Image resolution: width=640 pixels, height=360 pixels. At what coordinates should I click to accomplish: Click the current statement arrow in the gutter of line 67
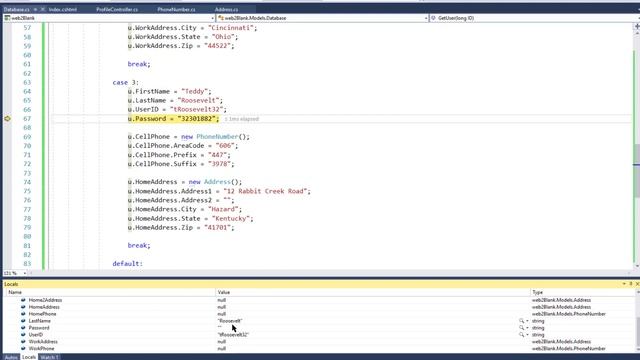tap(7, 119)
